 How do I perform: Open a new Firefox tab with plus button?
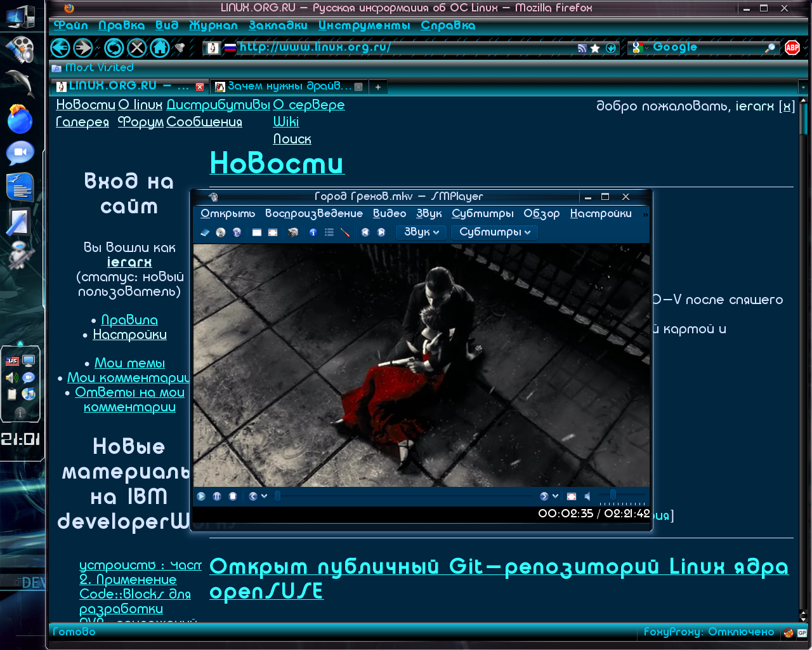[378, 87]
